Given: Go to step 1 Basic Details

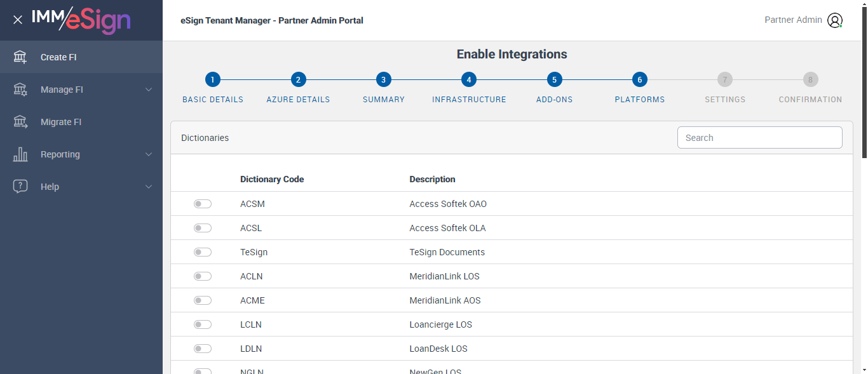Looking at the screenshot, I should 213,80.
